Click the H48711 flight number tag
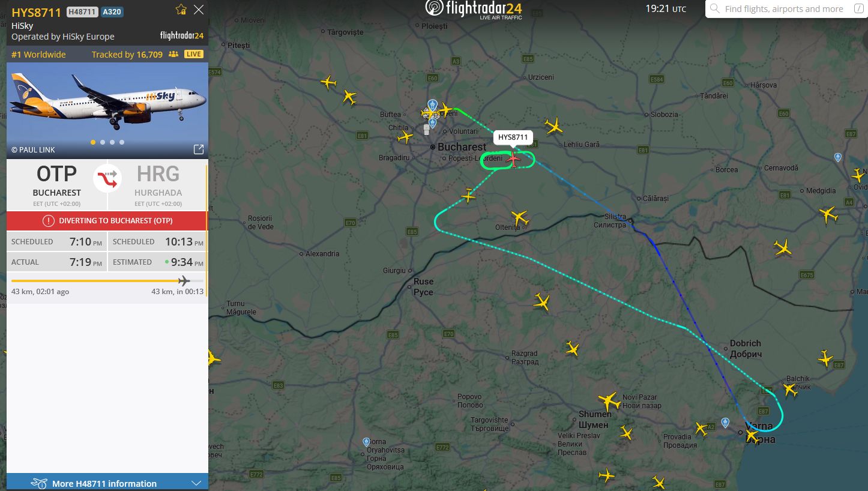868x491 pixels. [82, 11]
